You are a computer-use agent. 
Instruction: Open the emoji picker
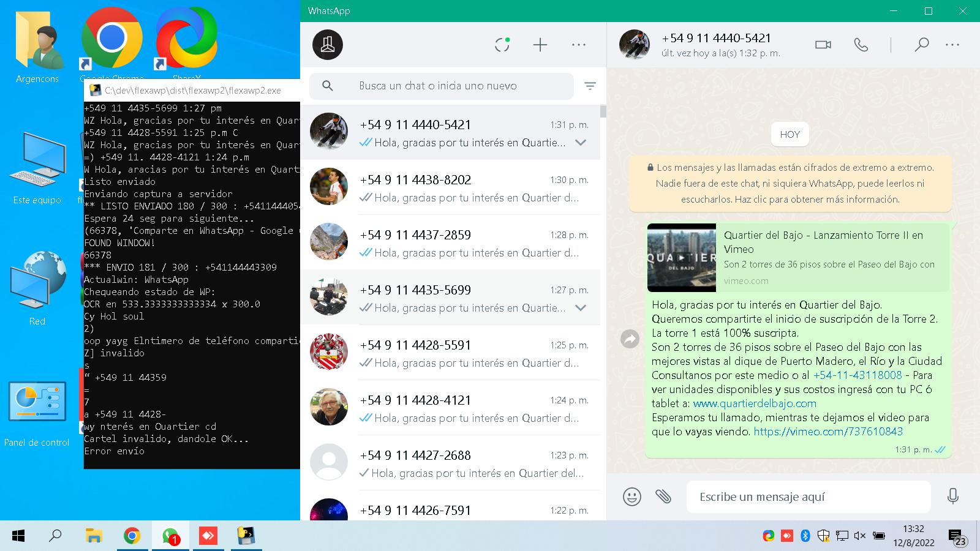click(x=632, y=497)
